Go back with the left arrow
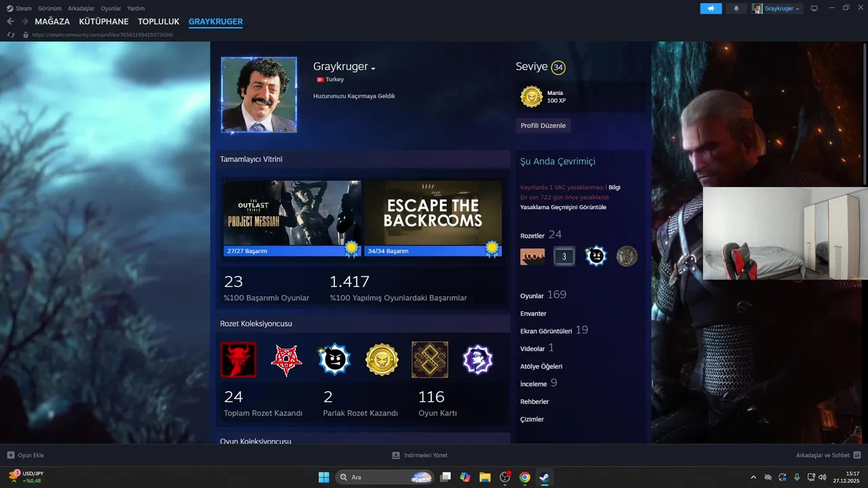The width and height of the screenshot is (868, 488). tap(10, 22)
